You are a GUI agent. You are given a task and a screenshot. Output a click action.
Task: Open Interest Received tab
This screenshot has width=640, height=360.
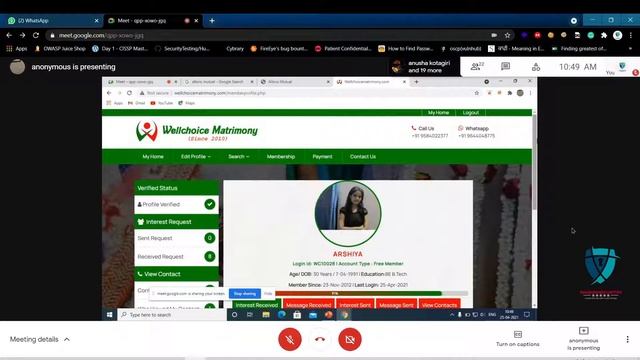[x=256, y=305]
